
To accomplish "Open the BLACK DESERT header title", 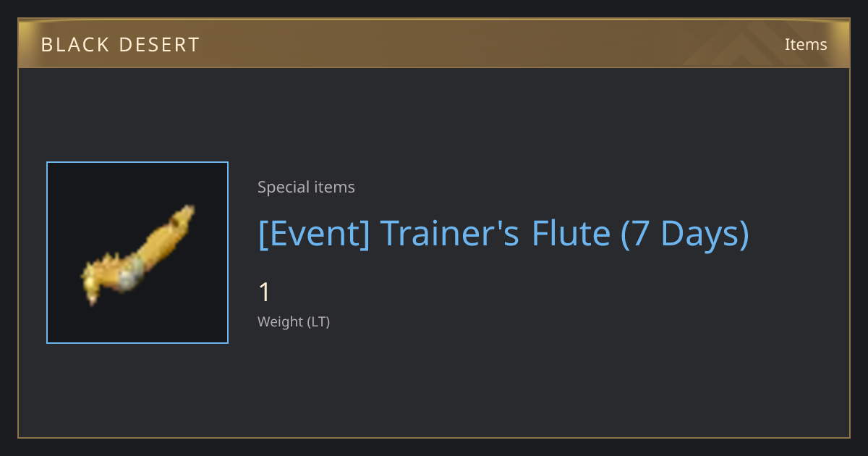I will pyautogui.click(x=120, y=45).
